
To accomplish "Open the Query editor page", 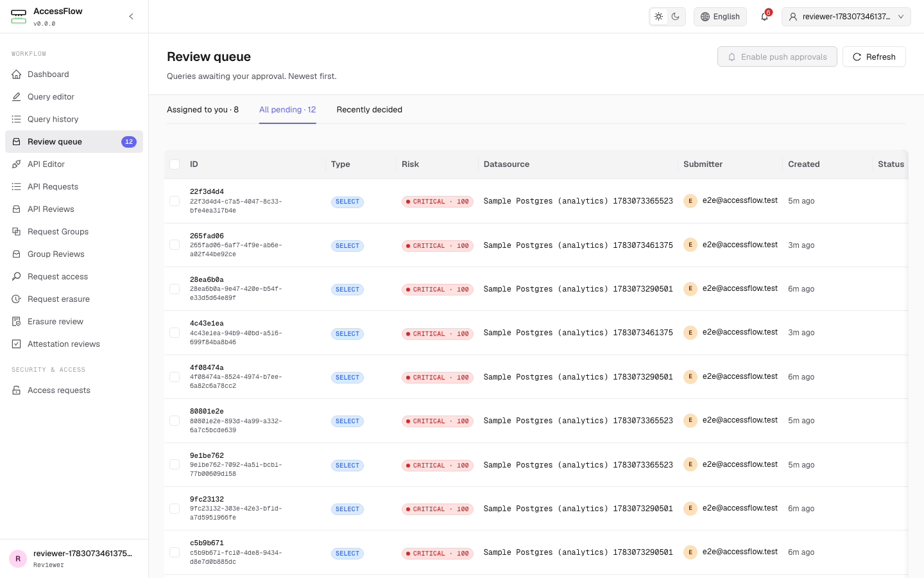I will (x=74, y=97).
